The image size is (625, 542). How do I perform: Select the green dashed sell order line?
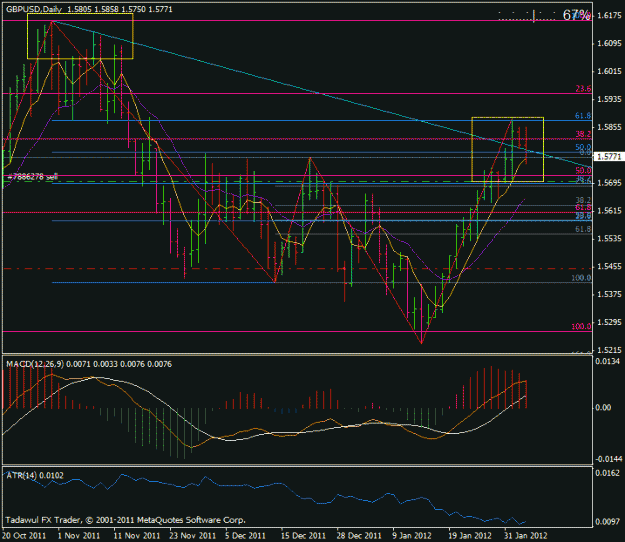tap(297, 181)
